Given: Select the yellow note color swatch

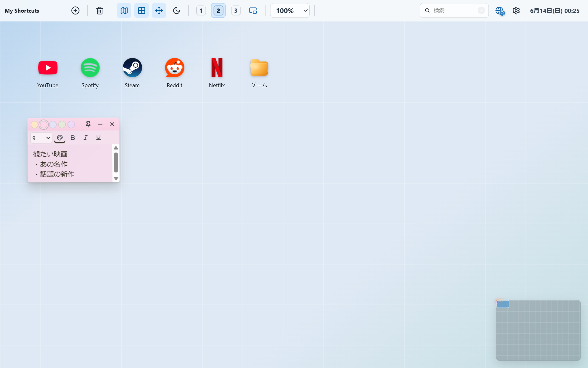Looking at the screenshot, I should (x=34, y=125).
